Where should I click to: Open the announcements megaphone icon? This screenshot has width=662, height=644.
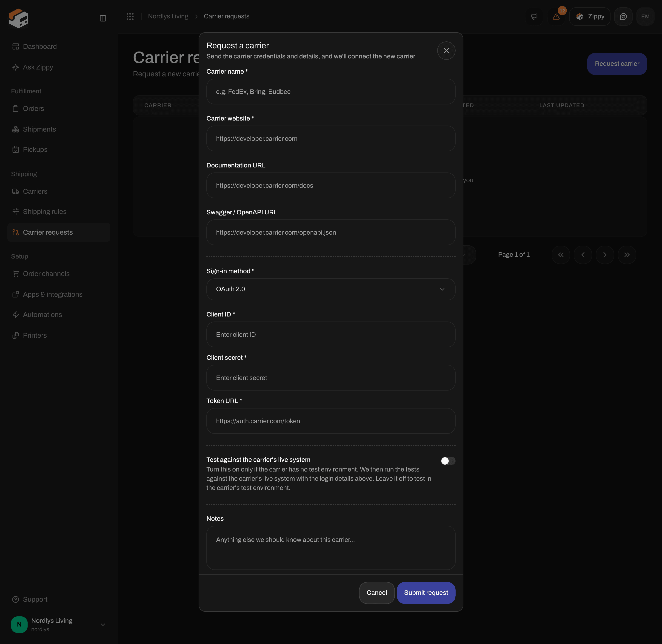pos(534,17)
